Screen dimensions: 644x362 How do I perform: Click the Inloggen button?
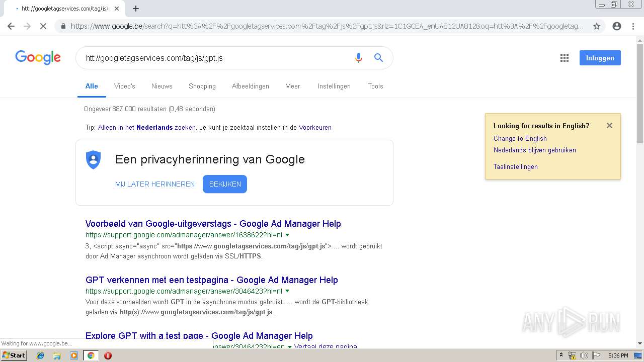point(600,58)
